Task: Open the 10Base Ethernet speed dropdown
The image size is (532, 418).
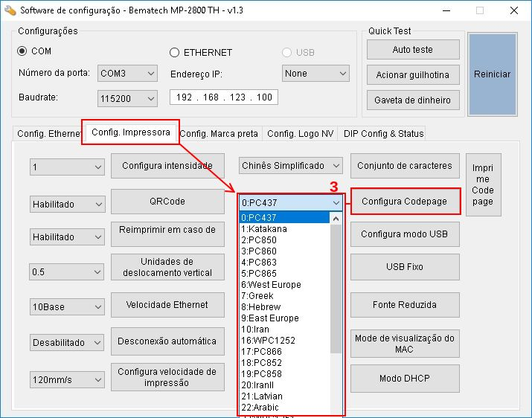Action: (67, 306)
